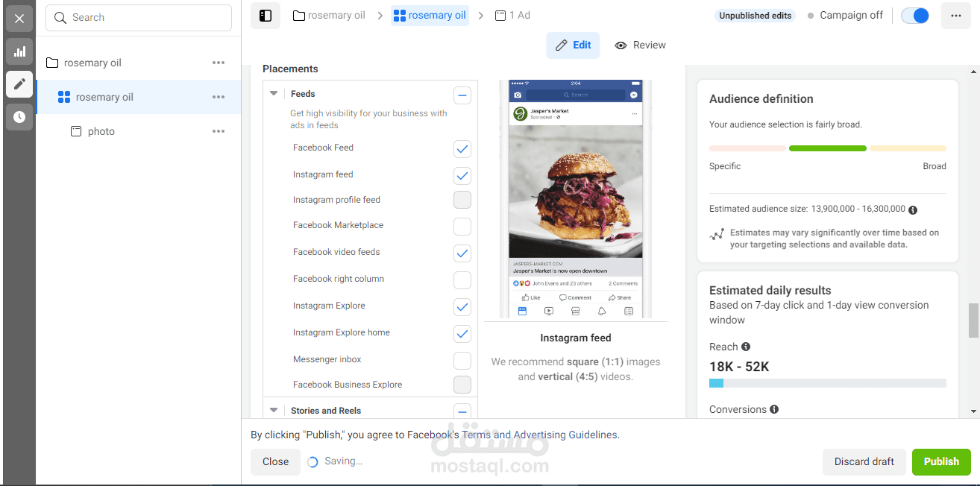Click the photo ad icon in the tree
This screenshot has width=980, height=486.
click(76, 131)
